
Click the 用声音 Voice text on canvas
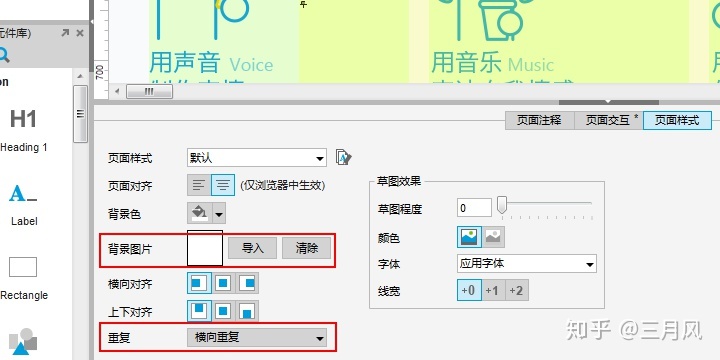pyautogui.click(x=211, y=63)
